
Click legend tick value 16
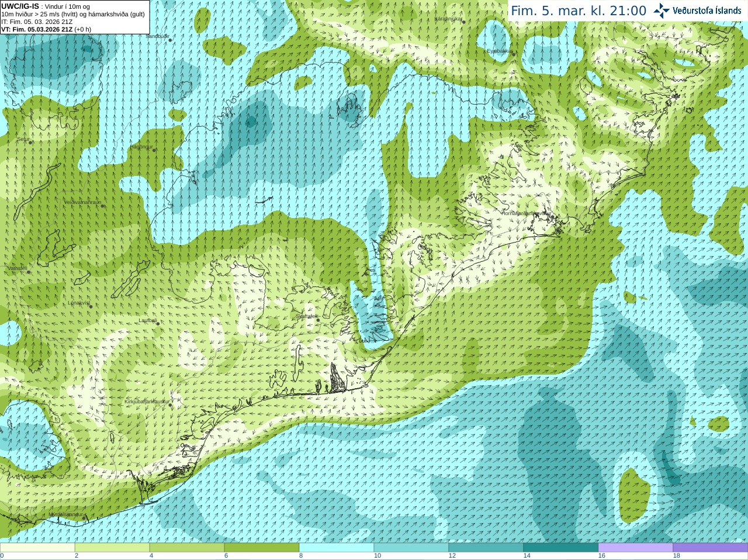[602, 556]
